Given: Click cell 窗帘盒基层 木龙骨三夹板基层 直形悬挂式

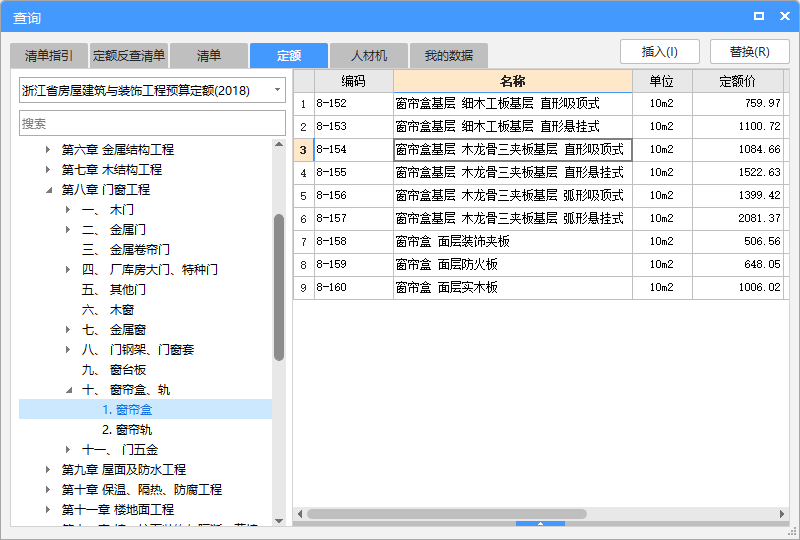Looking at the screenshot, I should click(513, 173).
